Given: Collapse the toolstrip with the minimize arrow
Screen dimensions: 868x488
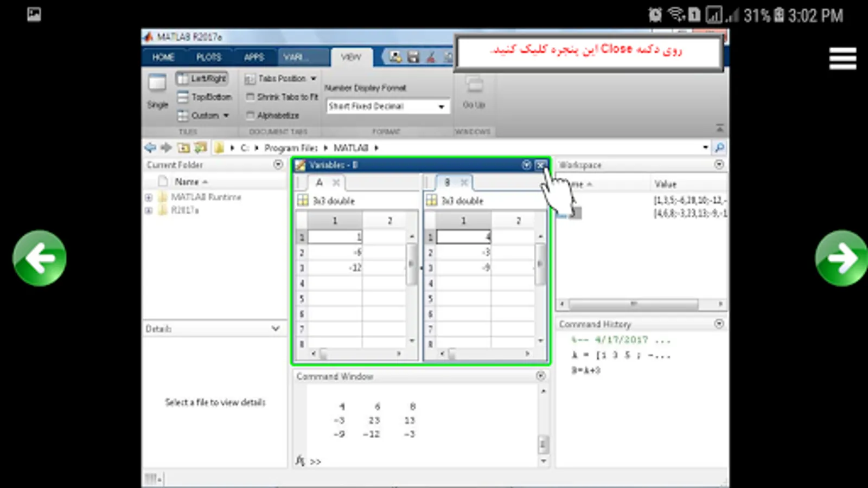Looking at the screenshot, I should click(x=719, y=128).
